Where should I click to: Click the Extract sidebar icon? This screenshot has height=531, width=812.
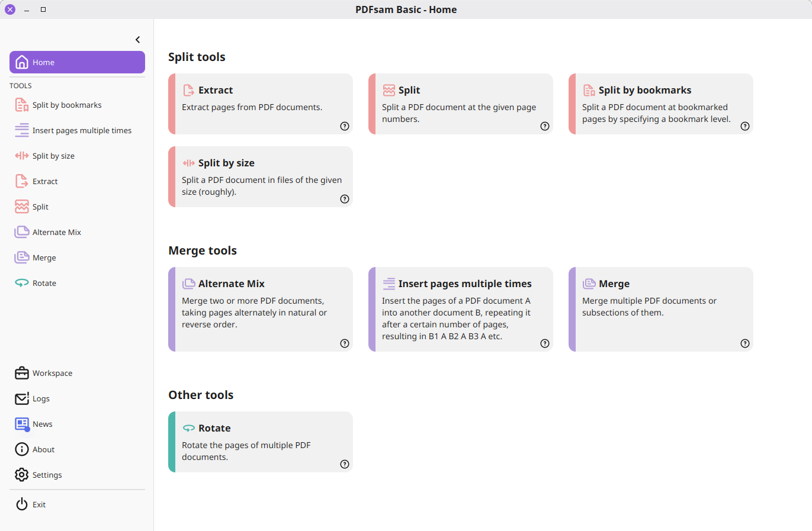tap(22, 181)
